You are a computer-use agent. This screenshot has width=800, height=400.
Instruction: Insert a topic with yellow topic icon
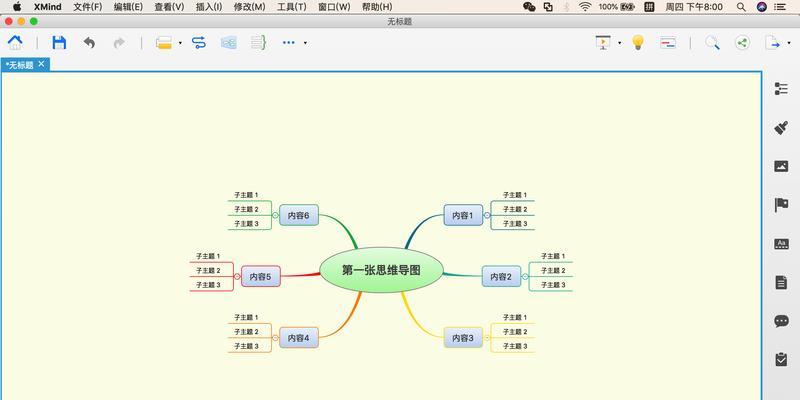pyautogui.click(x=164, y=43)
